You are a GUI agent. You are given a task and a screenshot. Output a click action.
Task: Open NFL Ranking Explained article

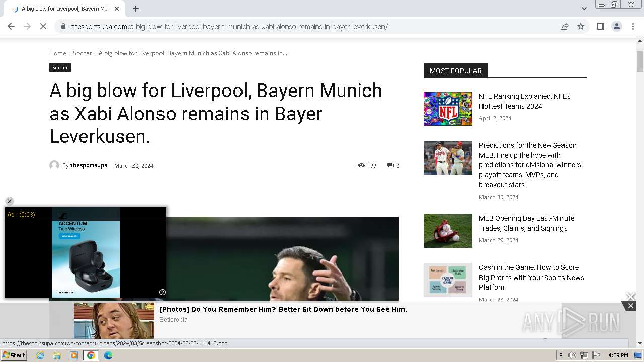(x=524, y=101)
